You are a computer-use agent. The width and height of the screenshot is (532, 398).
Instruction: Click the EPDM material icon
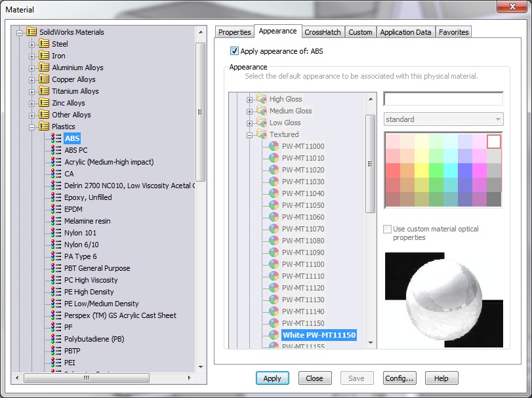click(56, 209)
